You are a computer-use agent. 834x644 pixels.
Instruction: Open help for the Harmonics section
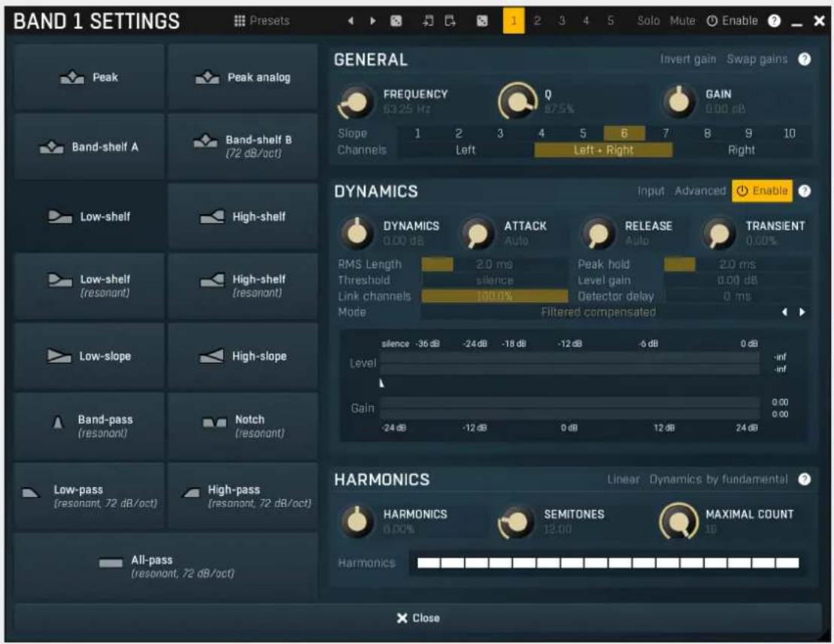[804, 479]
